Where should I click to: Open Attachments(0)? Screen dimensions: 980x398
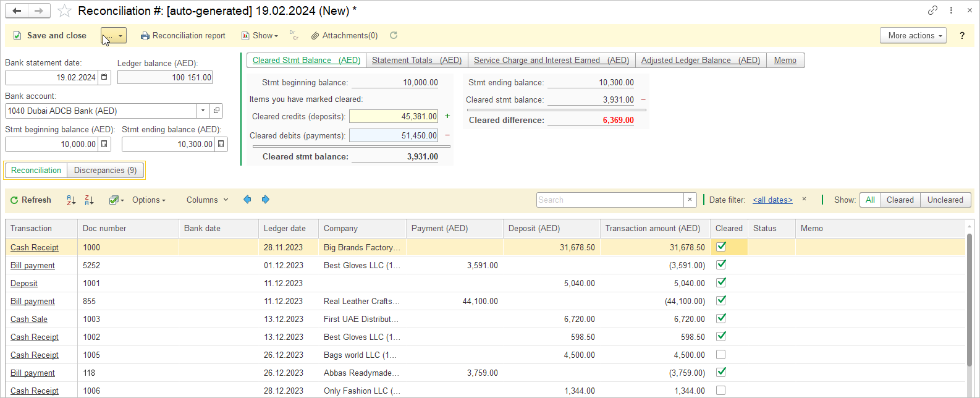(344, 36)
